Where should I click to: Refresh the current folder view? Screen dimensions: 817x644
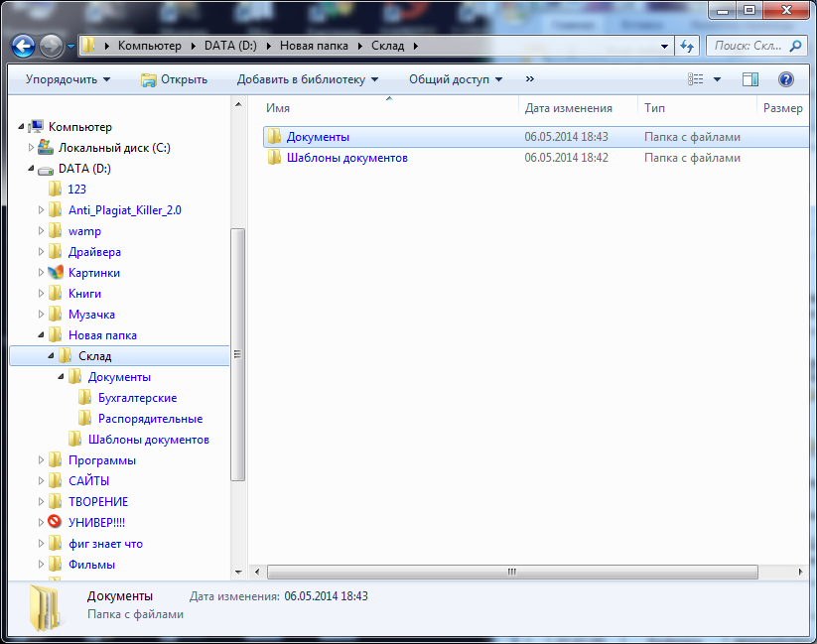pos(687,46)
